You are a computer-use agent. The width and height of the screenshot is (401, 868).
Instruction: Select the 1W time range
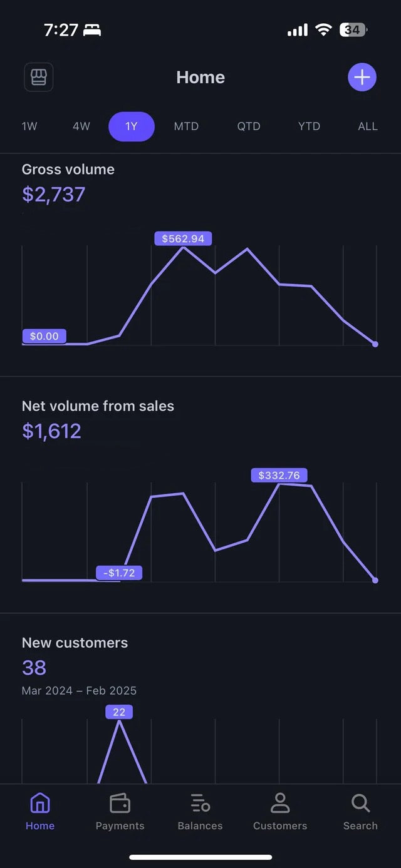[x=29, y=126]
